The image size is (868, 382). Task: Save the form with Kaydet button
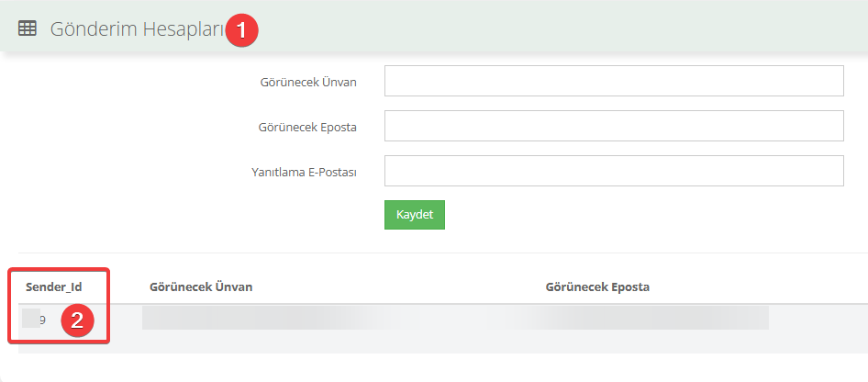click(415, 215)
